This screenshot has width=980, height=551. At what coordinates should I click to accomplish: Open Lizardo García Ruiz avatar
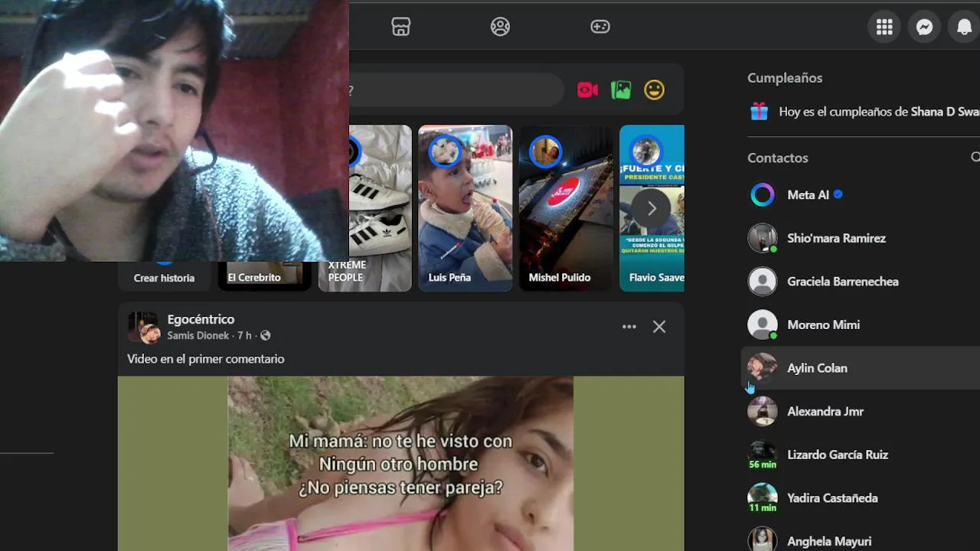click(763, 455)
